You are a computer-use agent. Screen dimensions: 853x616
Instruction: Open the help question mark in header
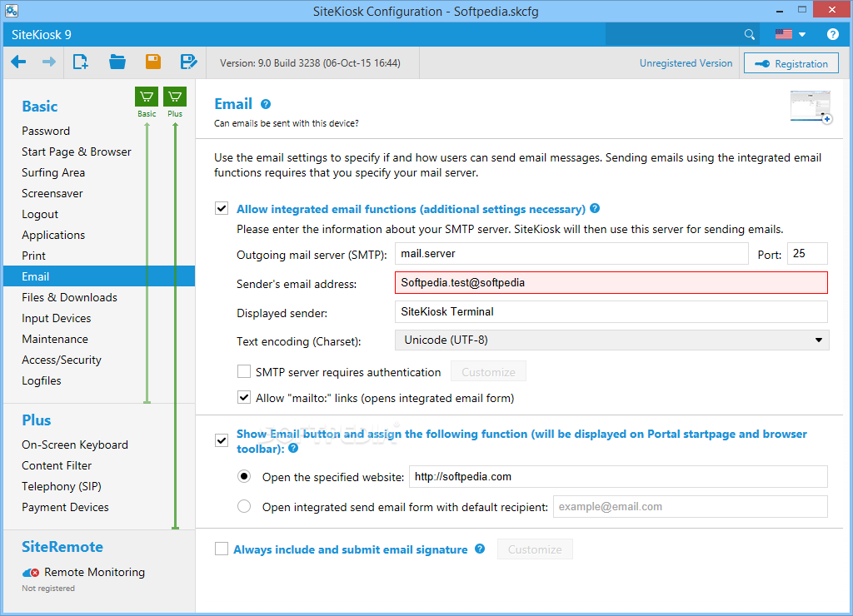pyautogui.click(x=832, y=34)
